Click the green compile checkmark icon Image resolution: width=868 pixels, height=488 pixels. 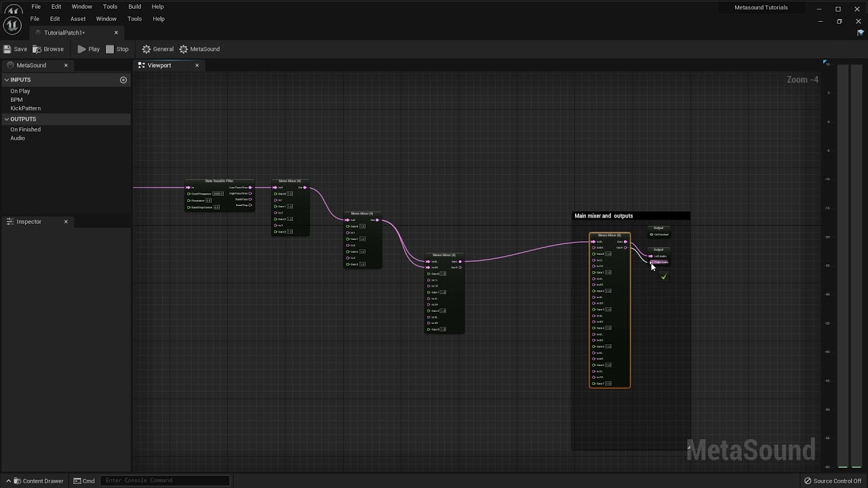tap(664, 277)
